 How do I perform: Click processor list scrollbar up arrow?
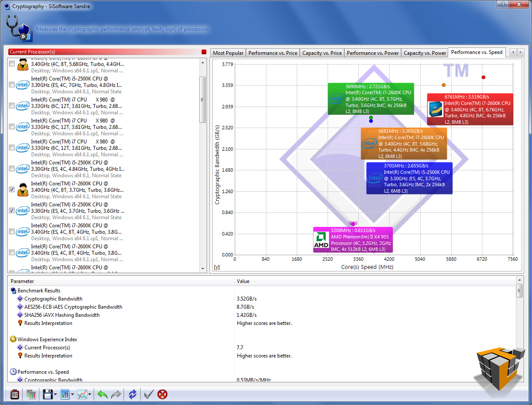[x=203, y=63]
